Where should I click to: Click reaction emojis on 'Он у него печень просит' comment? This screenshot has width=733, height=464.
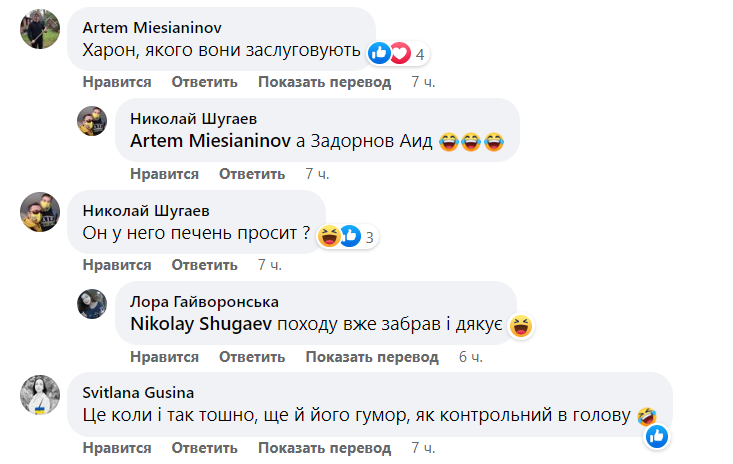pyautogui.click(x=339, y=237)
